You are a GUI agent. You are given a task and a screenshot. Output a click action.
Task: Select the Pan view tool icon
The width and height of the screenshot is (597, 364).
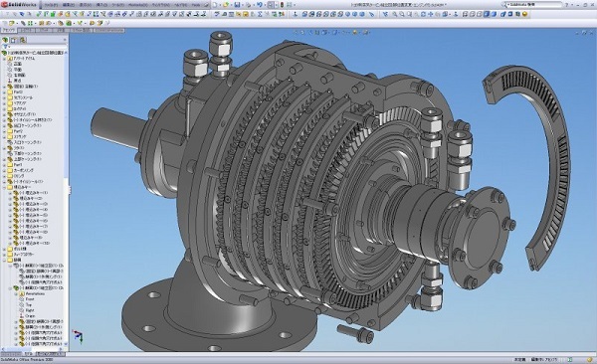(431, 14)
